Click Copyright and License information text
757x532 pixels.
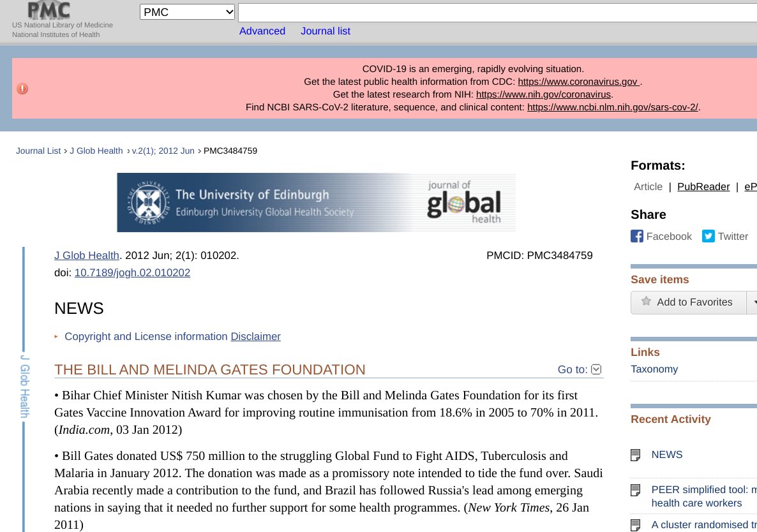(146, 337)
